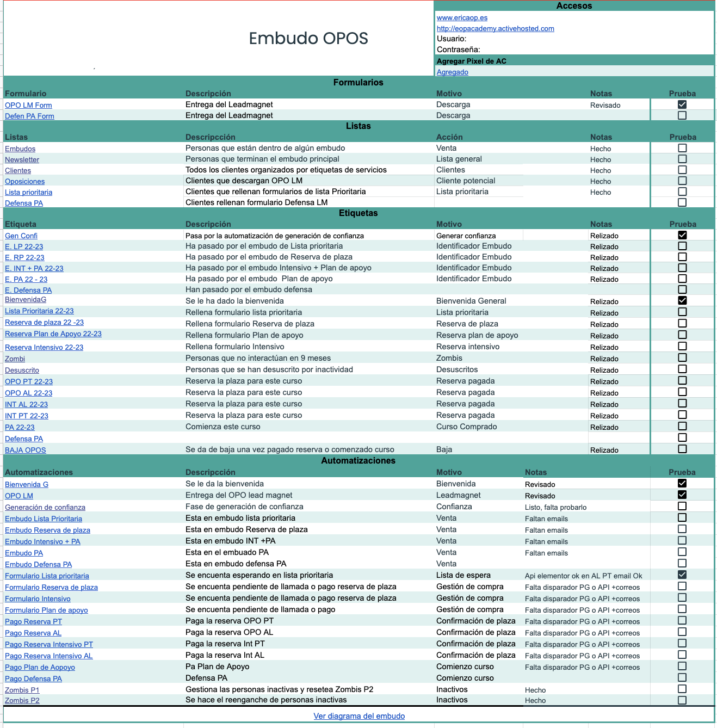Open the E. INT + PA 22-23 link

click(34, 268)
